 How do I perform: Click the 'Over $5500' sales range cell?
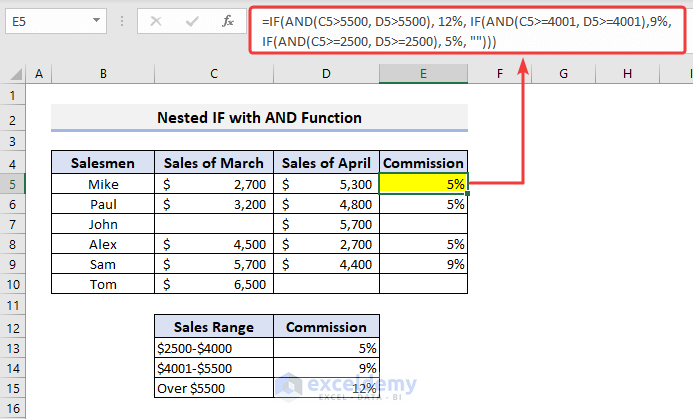click(213, 388)
